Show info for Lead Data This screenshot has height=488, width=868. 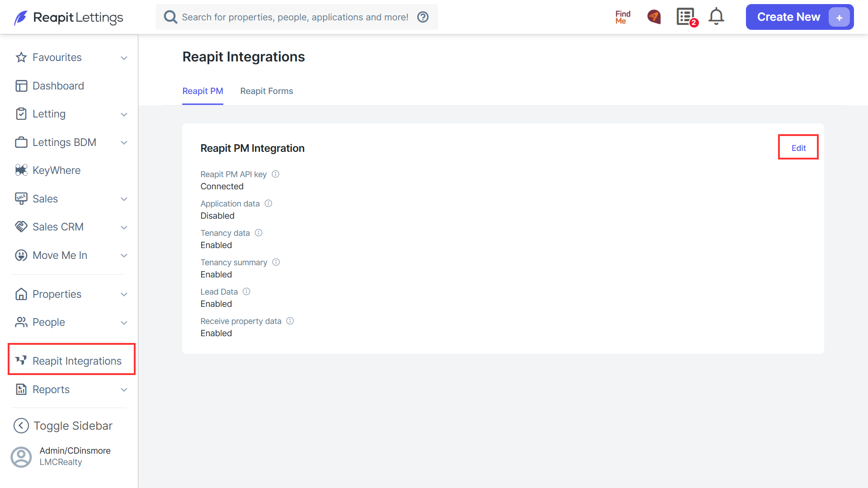pyautogui.click(x=246, y=291)
